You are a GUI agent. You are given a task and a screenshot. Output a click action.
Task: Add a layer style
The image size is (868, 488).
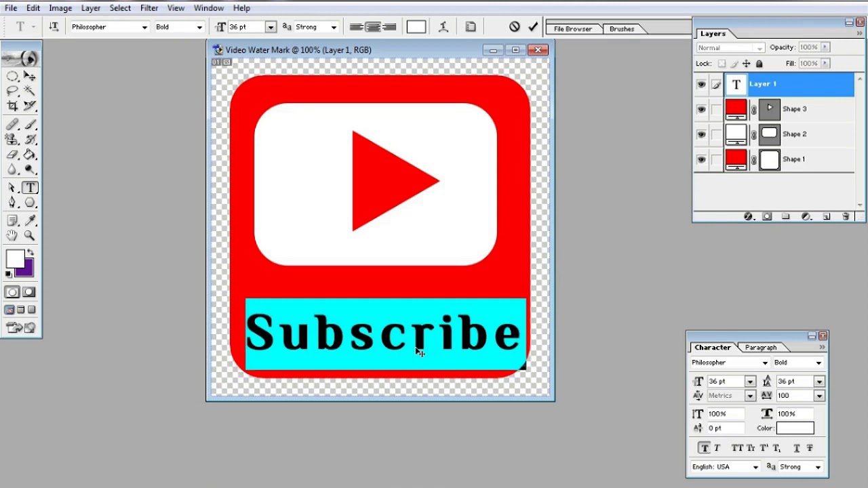(748, 216)
